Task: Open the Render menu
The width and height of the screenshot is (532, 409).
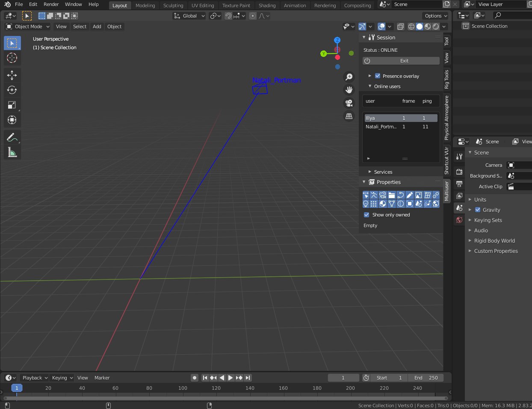Action: [51, 4]
